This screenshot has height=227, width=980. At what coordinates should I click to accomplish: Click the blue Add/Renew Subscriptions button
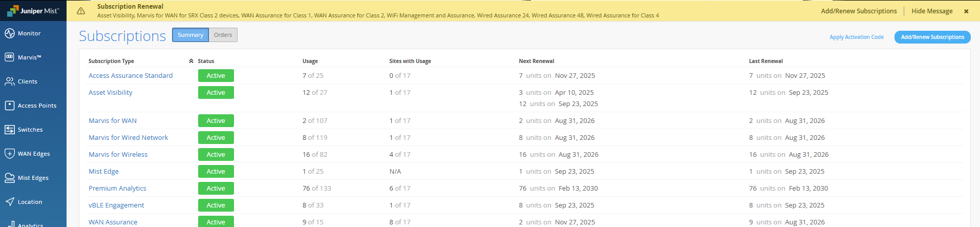pos(932,37)
